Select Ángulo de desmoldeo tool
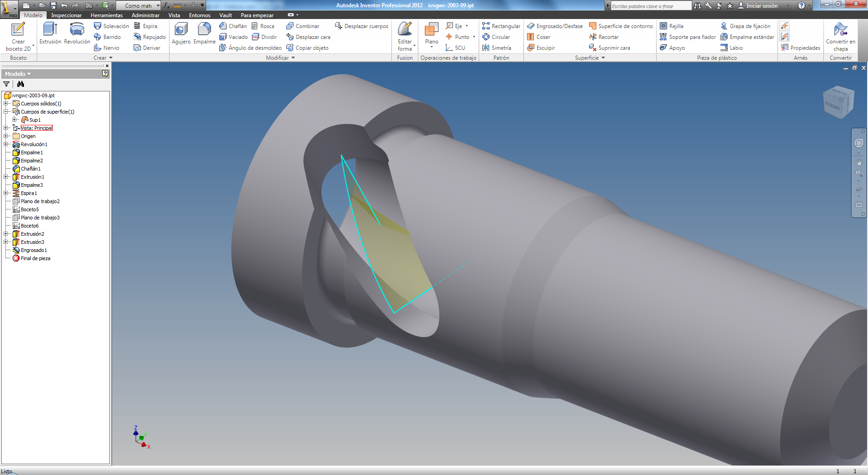The height and width of the screenshot is (475, 868). [250, 47]
